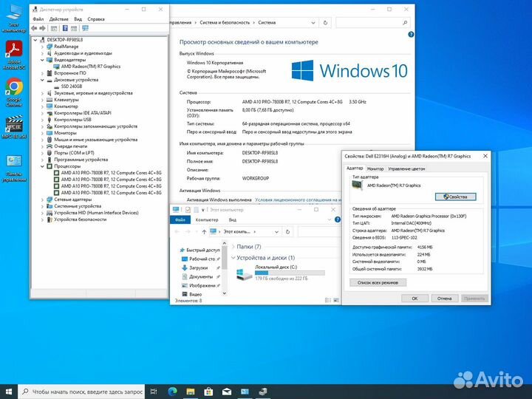Screen dimensions: 532x399
Task: Click the back arrow in Device Manager toolbar
Action: 34,28
